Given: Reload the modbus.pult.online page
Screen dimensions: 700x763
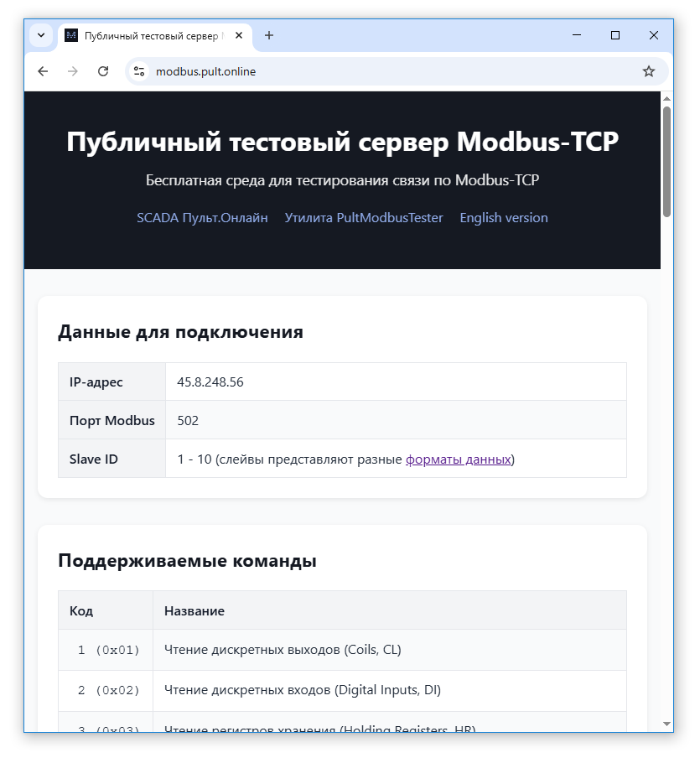Looking at the screenshot, I should pyautogui.click(x=103, y=71).
